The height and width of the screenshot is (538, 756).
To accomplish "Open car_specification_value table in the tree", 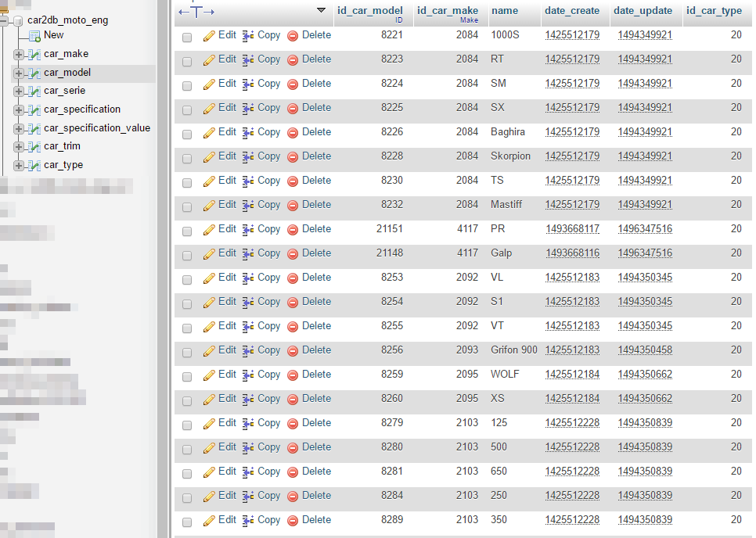I will pos(97,127).
